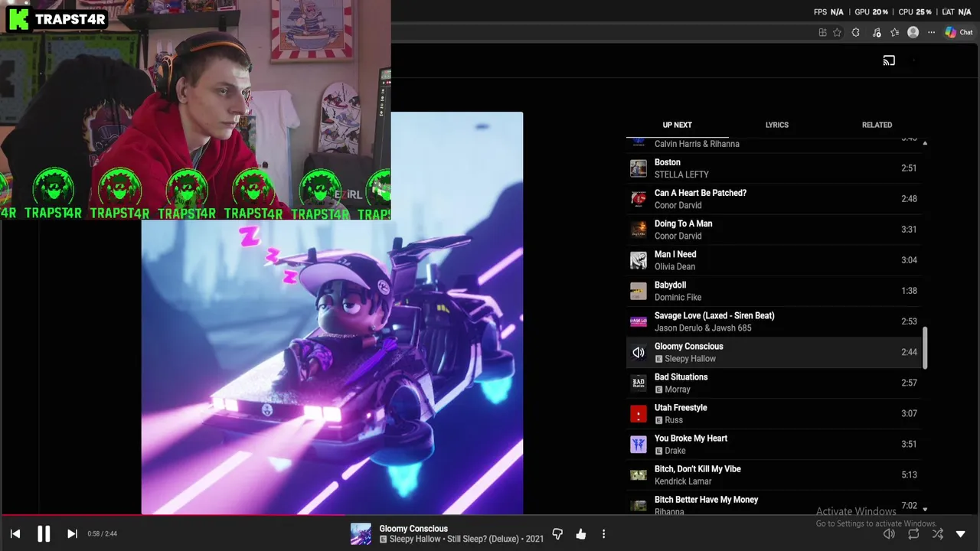Seek using the red song progress bar
Image resolution: width=980 pixels, height=551 pixels.
(x=490, y=515)
